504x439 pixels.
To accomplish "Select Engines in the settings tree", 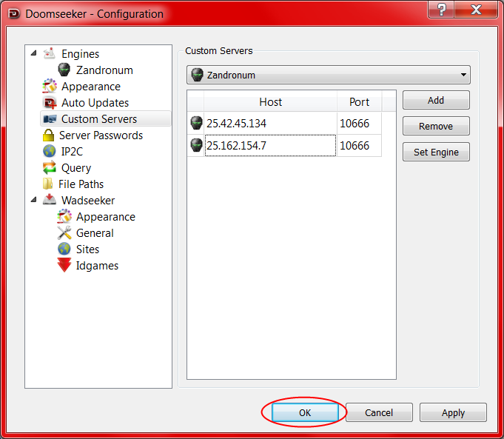I will point(81,54).
